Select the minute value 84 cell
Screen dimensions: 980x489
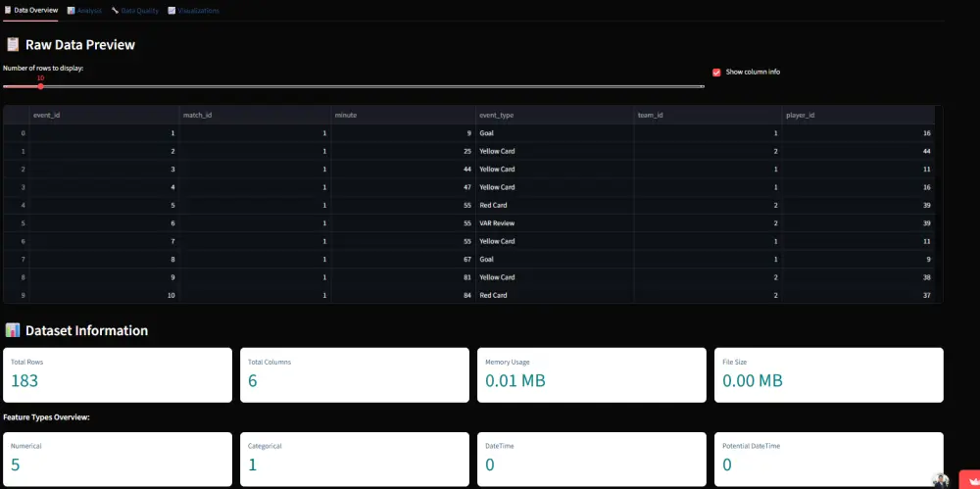click(403, 295)
